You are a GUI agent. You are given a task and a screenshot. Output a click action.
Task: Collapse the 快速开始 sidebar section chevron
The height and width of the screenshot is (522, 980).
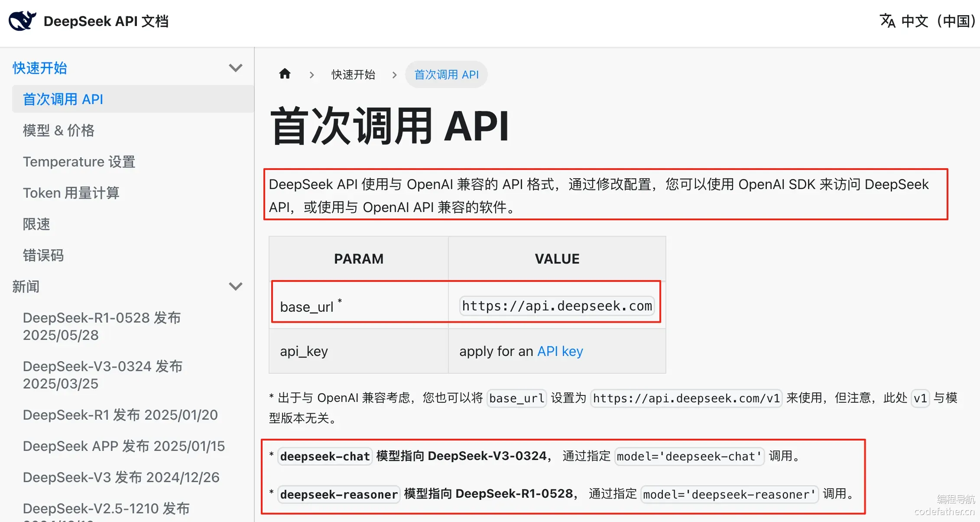click(235, 68)
